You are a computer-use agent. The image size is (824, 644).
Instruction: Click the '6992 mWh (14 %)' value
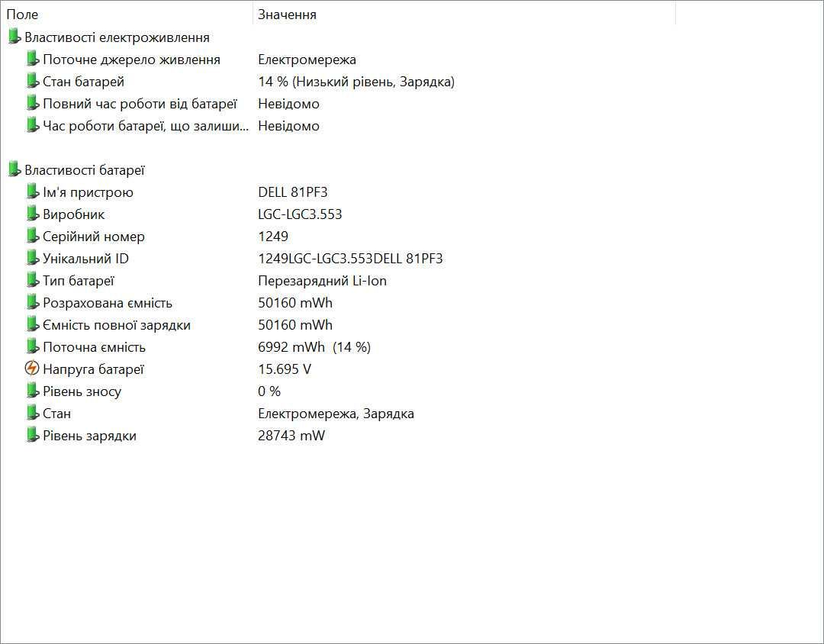click(314, 346)
